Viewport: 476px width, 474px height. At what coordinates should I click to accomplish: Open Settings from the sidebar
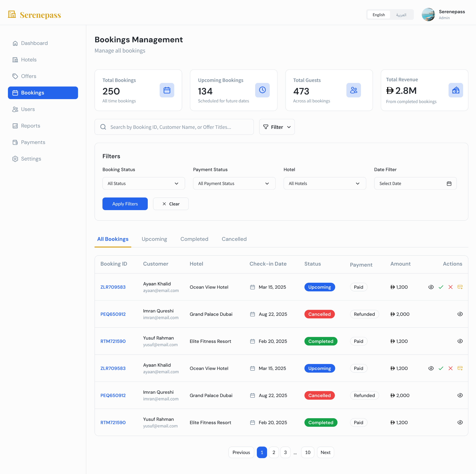click(27, 159)
